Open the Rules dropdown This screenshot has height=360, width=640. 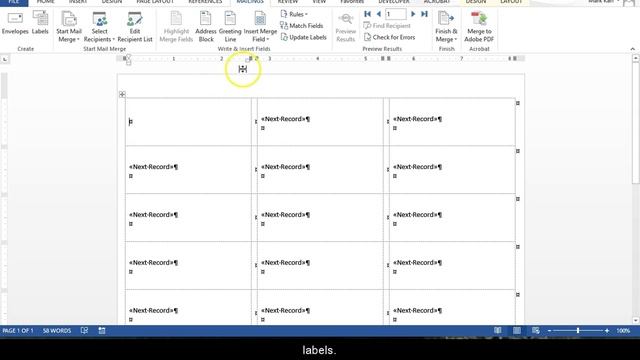(x=294, y=14)
